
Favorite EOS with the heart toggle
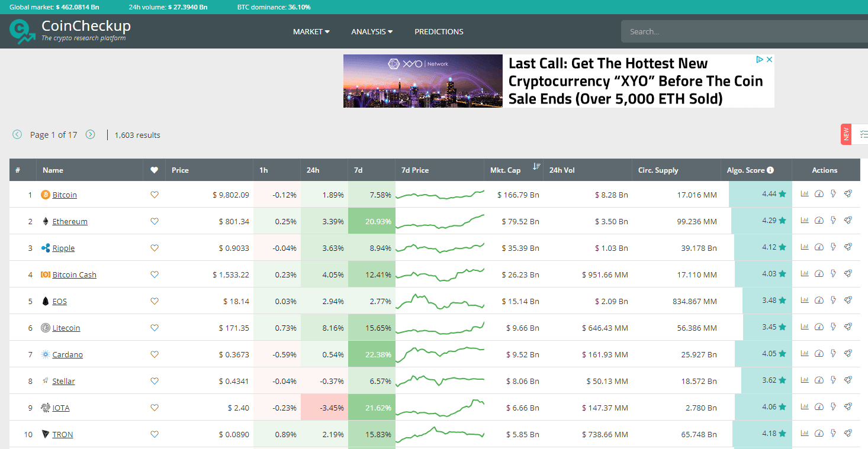point(155,301)
